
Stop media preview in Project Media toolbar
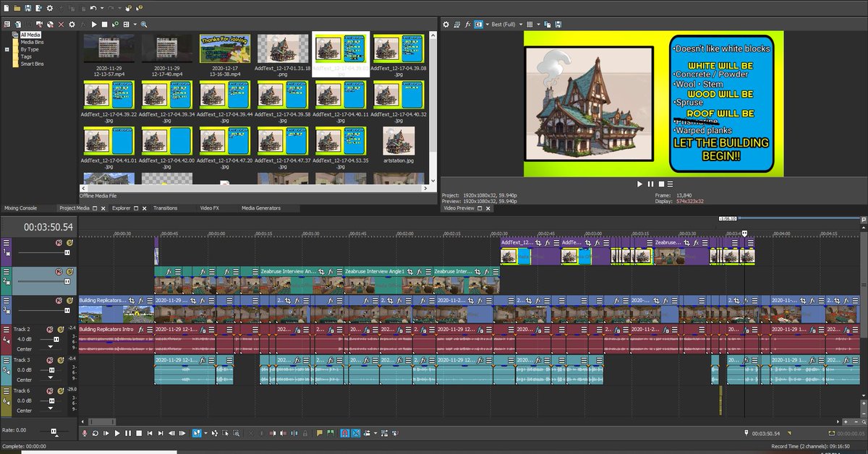(105, 24)
